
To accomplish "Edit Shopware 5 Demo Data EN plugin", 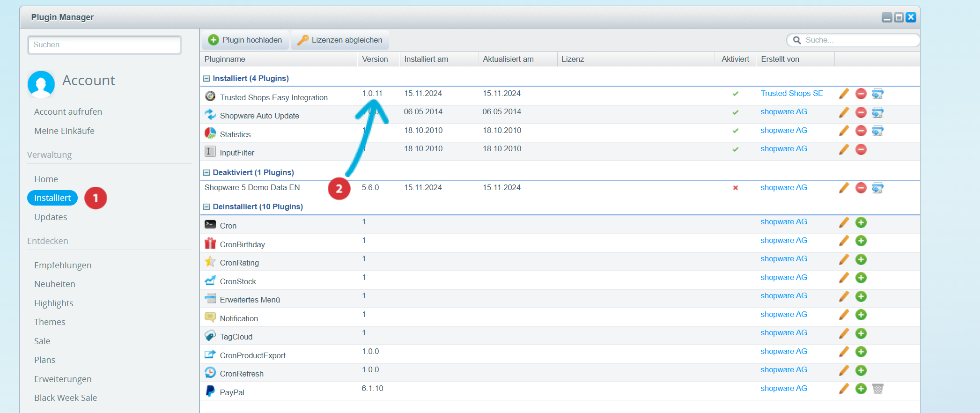I will (844, 188).
